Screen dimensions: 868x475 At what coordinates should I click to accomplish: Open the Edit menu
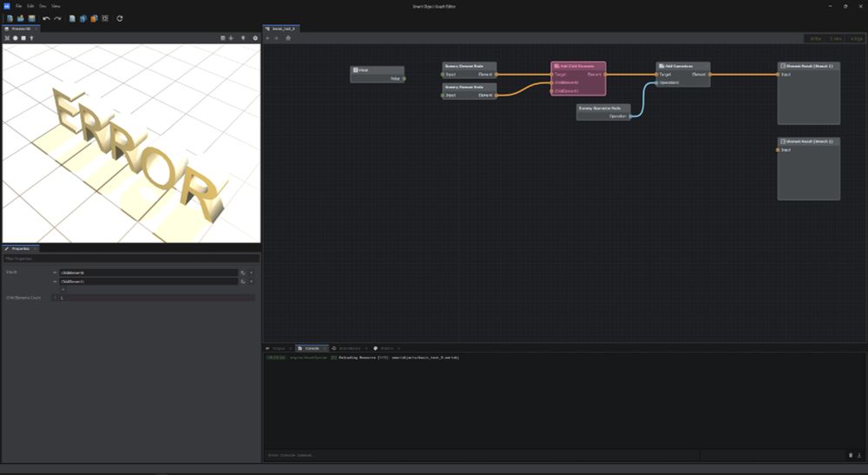point(30,6)
